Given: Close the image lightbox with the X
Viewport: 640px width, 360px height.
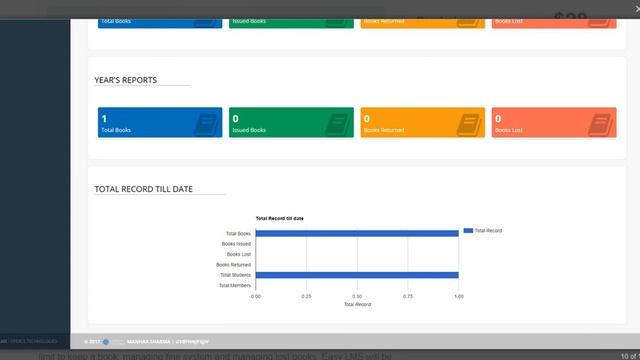Looking at the screenshot, I should [x=637, y=8].
